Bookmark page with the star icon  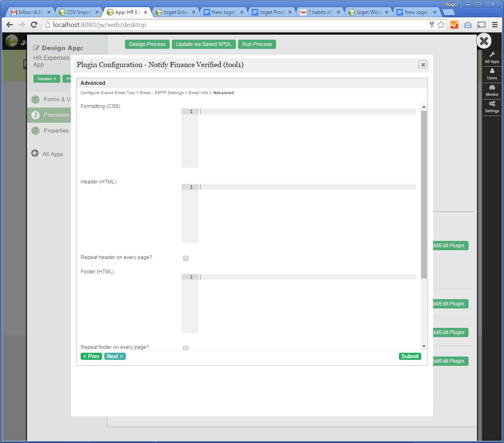tap(441, 25)
